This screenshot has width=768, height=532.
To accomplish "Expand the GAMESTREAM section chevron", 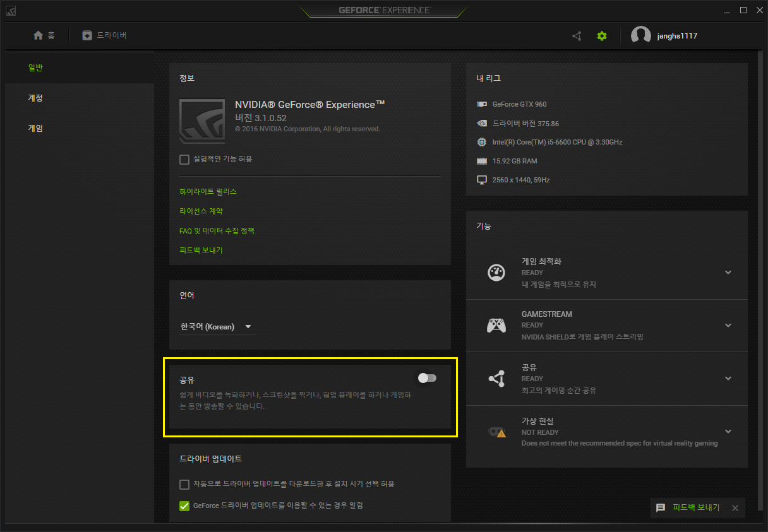I will pyautogui.click(x=728, y=326).
